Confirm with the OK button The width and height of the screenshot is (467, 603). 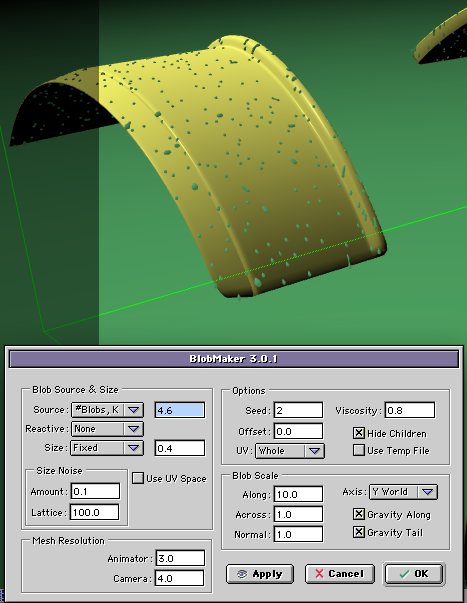coord(414,574)
